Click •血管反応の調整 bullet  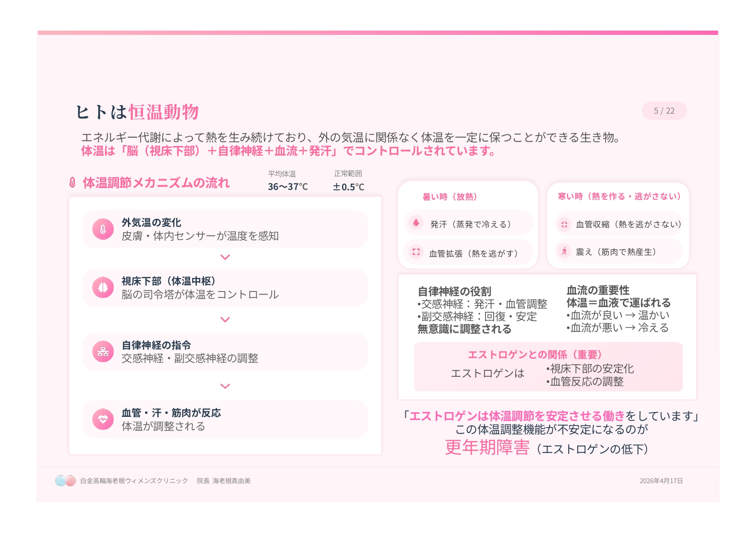point(585,382)
